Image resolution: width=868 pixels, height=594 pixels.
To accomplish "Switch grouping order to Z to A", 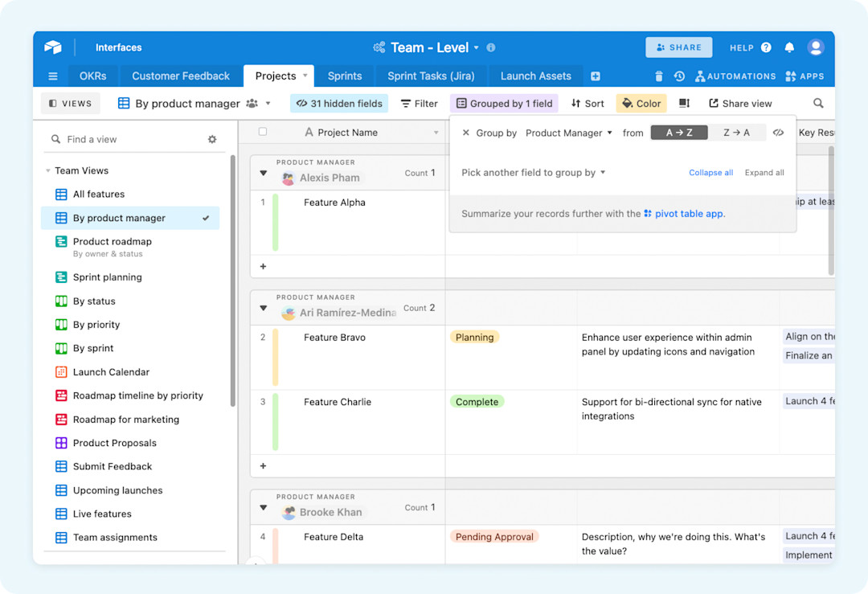I will 737,132.
